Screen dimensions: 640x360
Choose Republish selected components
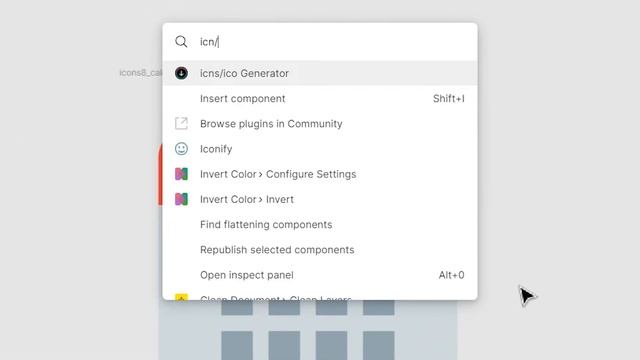[x=320, y=250]
